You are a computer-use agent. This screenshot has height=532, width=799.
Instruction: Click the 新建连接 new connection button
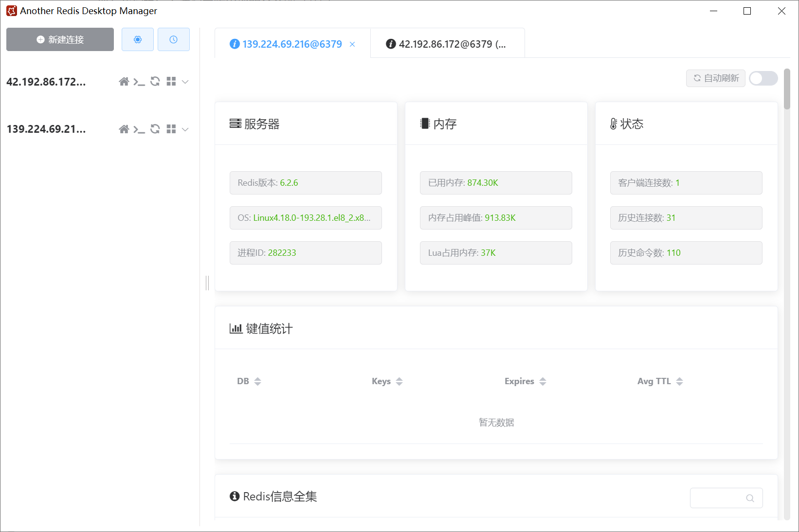click(x=60, y=39)
